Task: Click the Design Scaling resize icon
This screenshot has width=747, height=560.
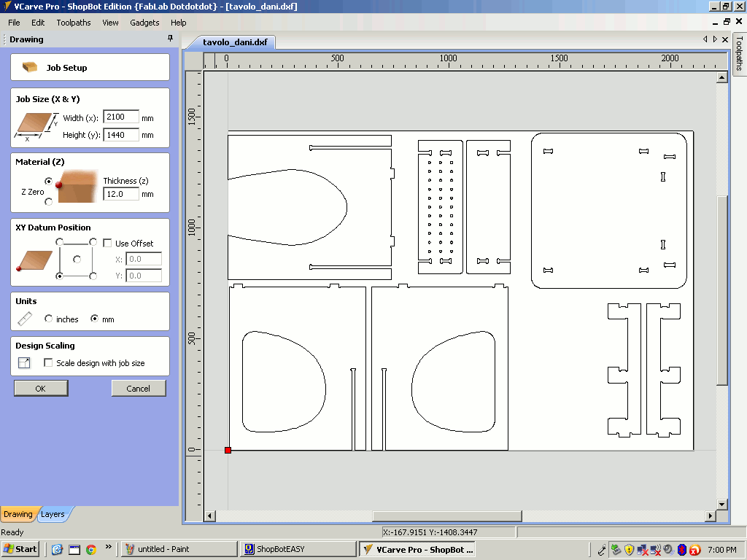Action: click(24, 362)
